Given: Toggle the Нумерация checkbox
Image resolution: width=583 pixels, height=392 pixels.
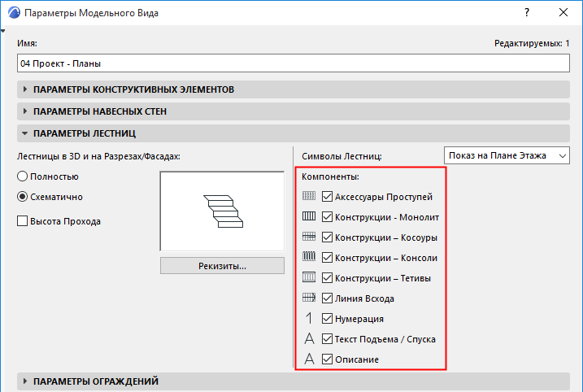Looking at the screenshot, I should coord(328,319).
